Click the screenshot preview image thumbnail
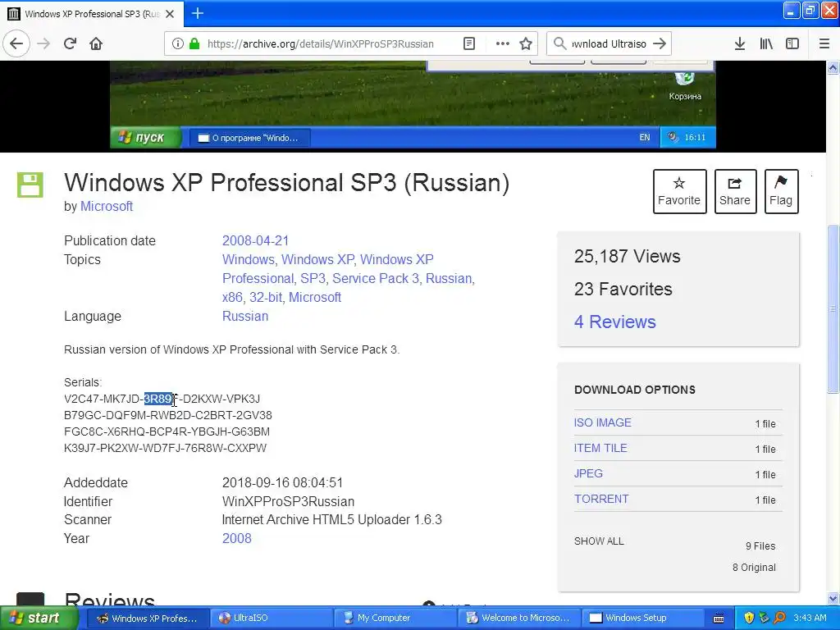This screenshot has height=630, width=840. 413,104
